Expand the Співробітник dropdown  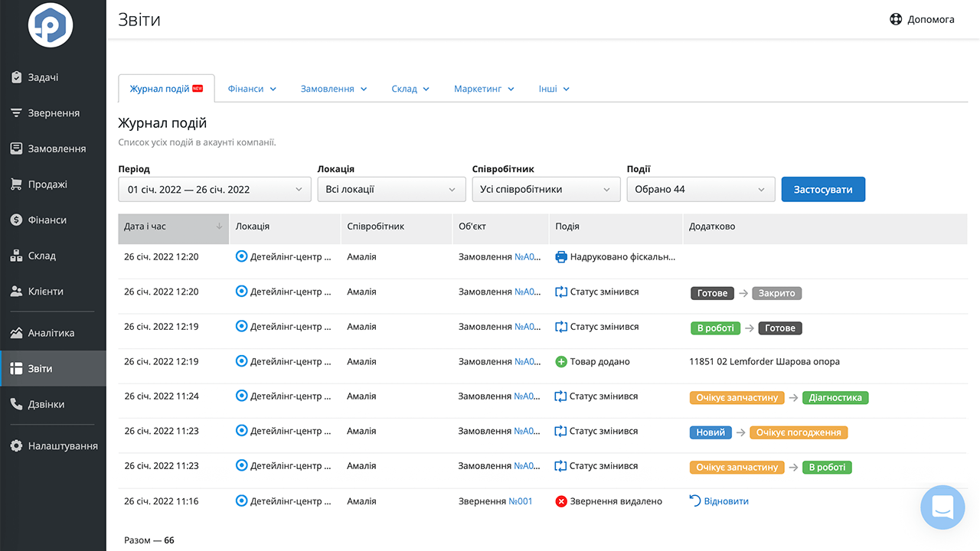tap(546, 189)
